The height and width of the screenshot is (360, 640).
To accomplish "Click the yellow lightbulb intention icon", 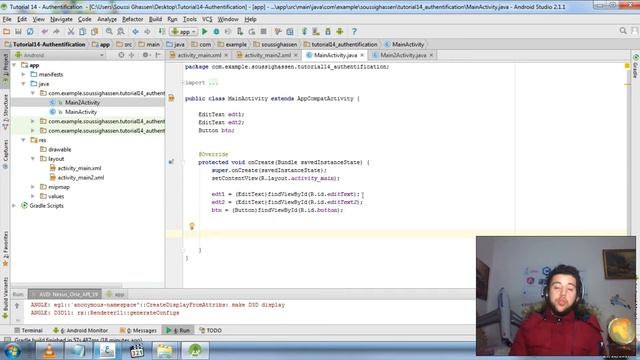I will 192,226.
